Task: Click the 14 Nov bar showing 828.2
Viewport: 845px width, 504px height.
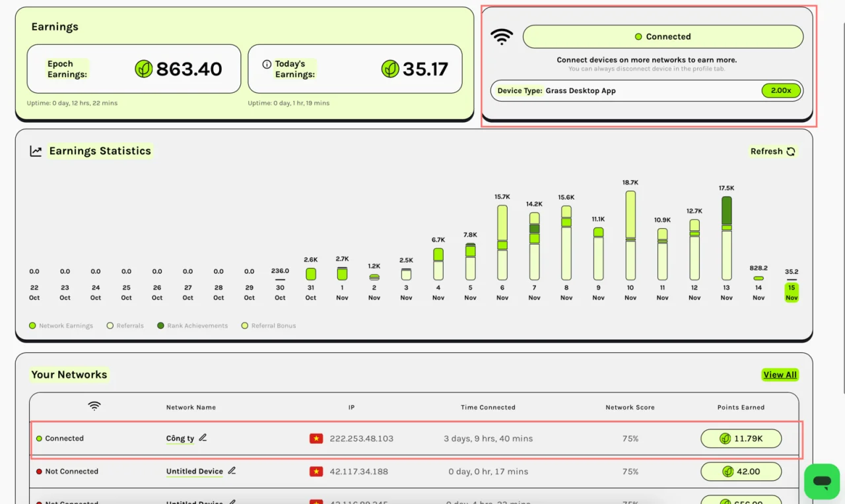Action: [759, 278]
